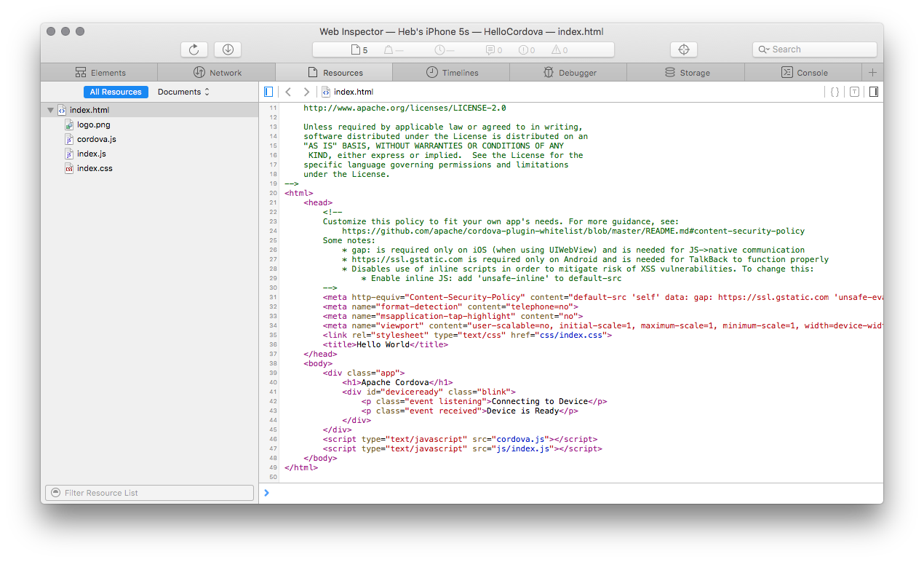Collapse the index.html tree disclosure triangle
The height and width of the screenshot is (562, 924).
pos(50,110)
